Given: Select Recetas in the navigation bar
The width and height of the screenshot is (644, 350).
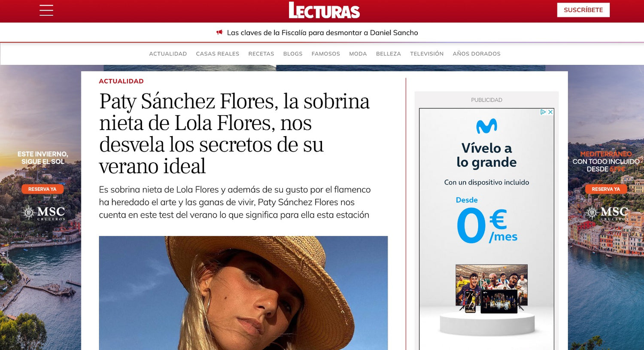Looking at the screenshot, I should tap(261, 54).
